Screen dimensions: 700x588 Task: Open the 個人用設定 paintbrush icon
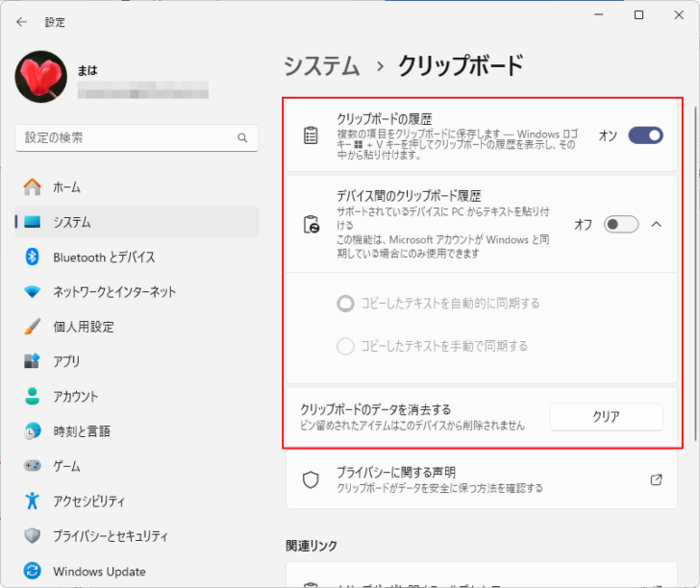click(32, 327)
